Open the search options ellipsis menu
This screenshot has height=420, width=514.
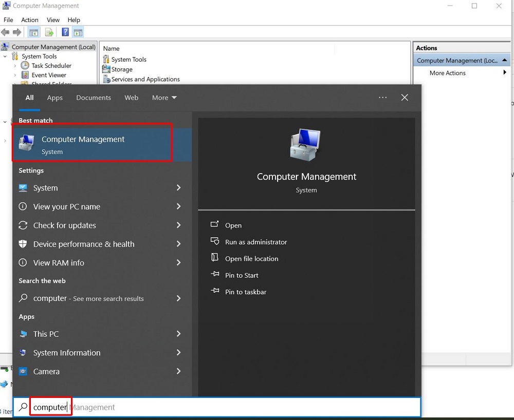(x=382, y=98)
